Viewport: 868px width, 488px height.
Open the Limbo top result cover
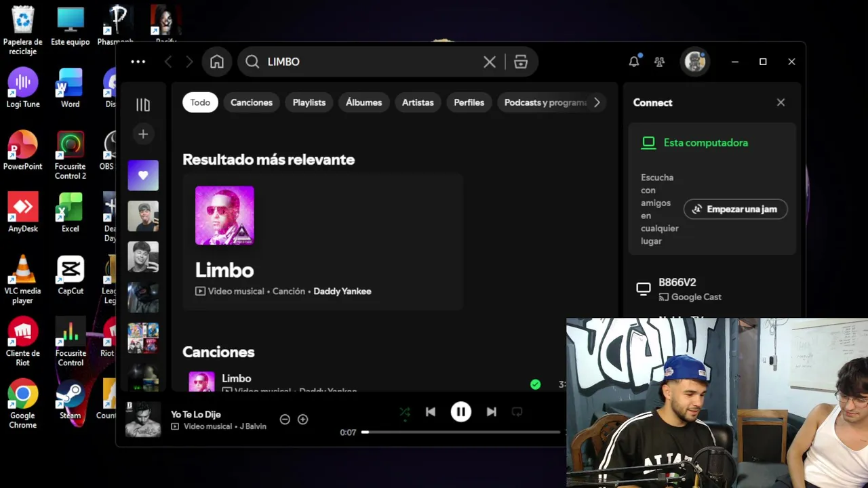[x=224, y=216]
